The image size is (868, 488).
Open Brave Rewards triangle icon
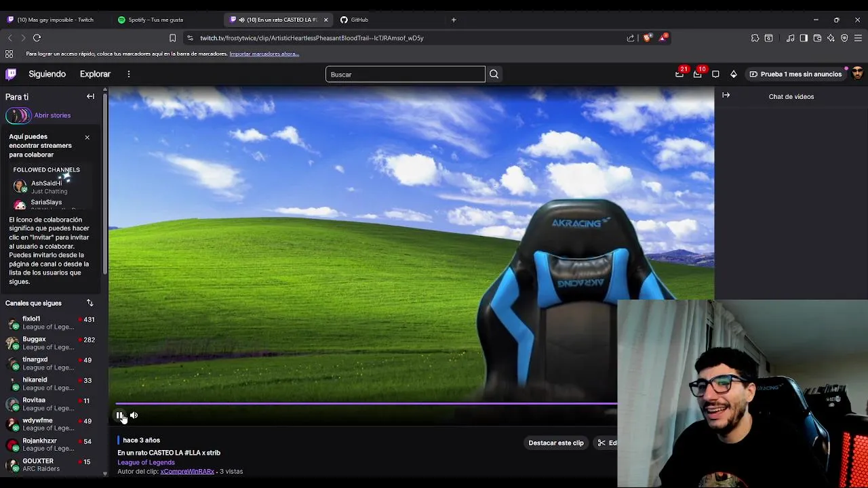[663, 38]
